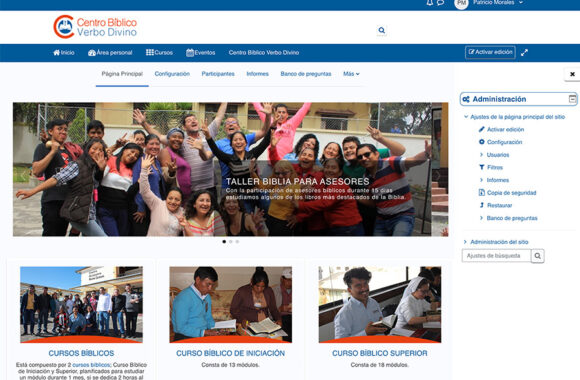Toggle the fullscreen expand arrows icon
Viewport: 580px width, 380px height.
525,53
